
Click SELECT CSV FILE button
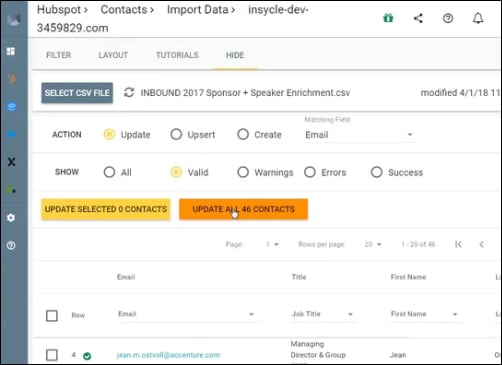(77, 93)
